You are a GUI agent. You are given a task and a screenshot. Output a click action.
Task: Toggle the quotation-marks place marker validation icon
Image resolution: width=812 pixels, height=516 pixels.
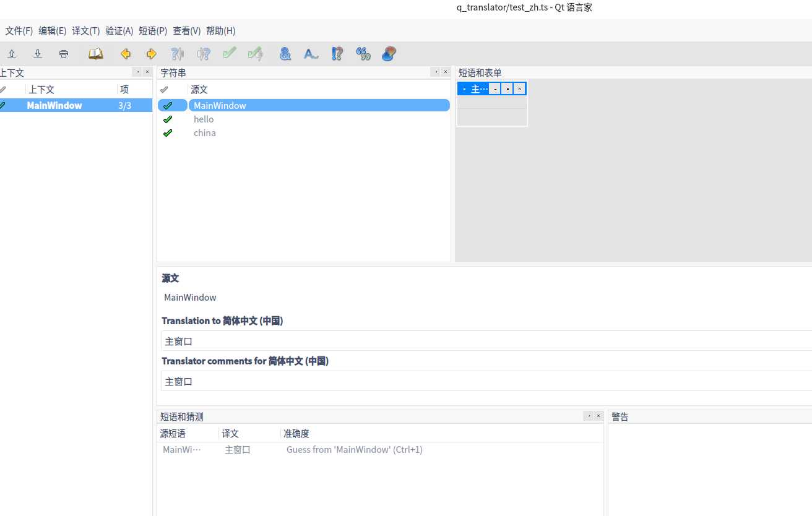(363, 54)
